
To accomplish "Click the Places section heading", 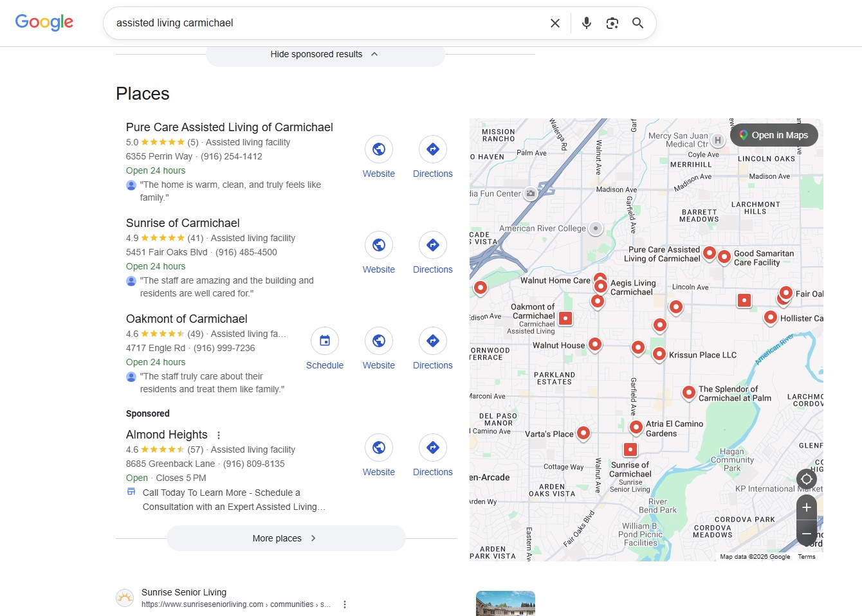I will pyautogui.click(x=143, y=94).
